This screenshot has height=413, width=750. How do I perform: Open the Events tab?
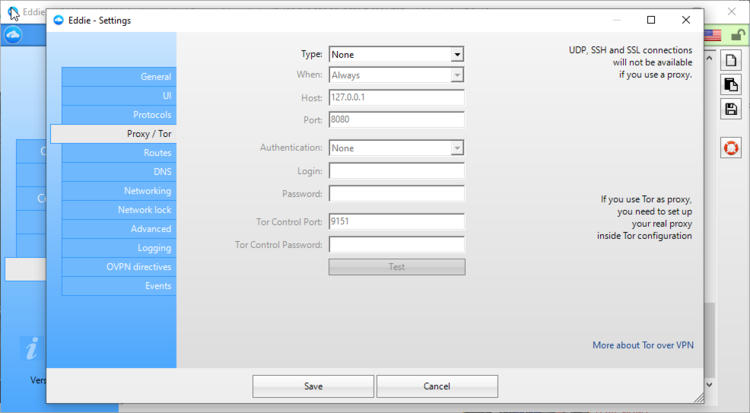pos(119,286)
